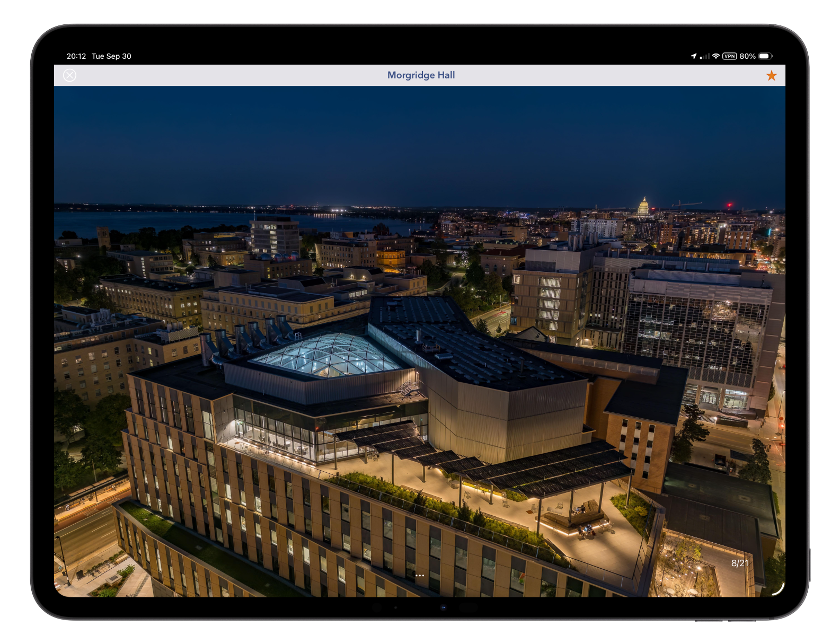Tap the red beacon light on skyline
Viewport: 840px width, 644px height.
coord(729,205)
